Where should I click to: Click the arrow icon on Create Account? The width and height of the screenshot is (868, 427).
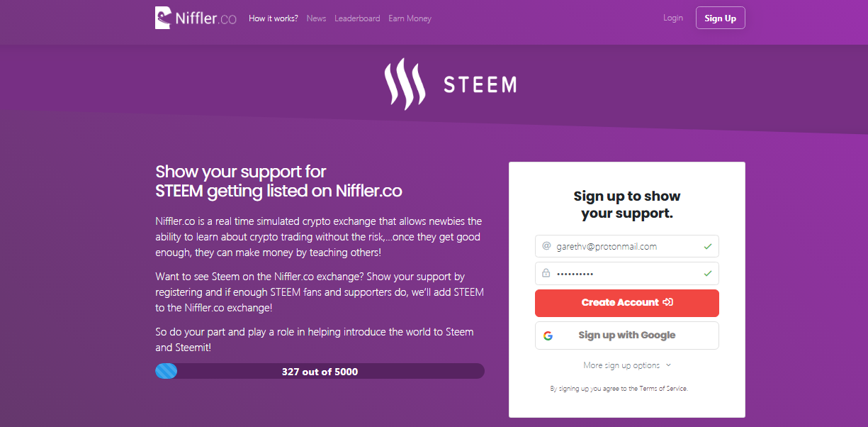tap(667, 302)
